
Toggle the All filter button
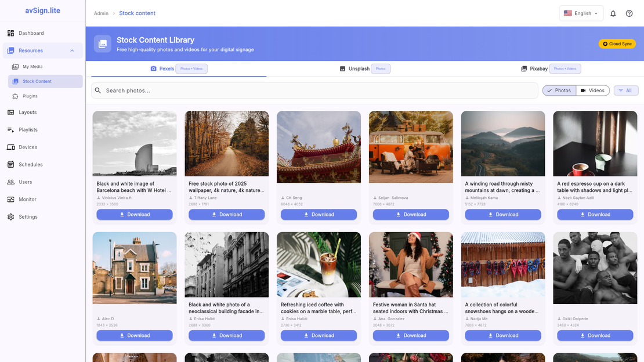pyautogui.click(x=626, y=90)
